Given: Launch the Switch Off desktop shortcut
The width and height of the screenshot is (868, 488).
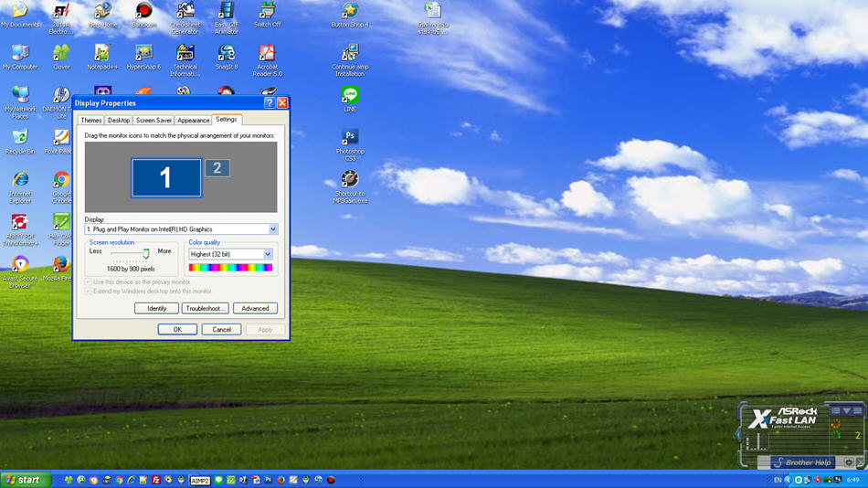Looking at the screenshot, I should (x=268, y=15).
